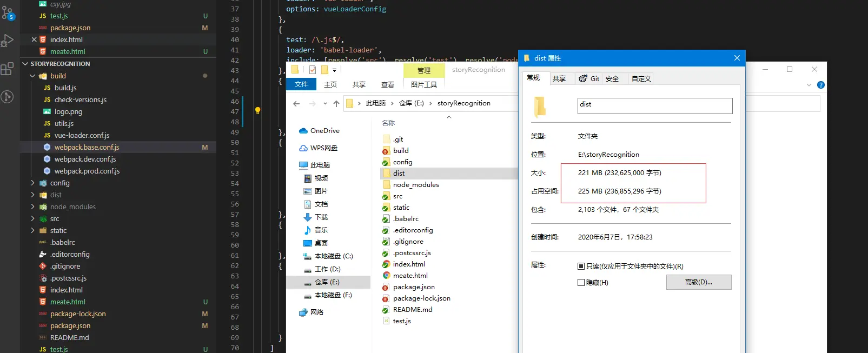Image resolution: width=868 pixels, height=353 pixels.
Task: Click 仓库 (E:) breadcrumb in address bar
Action: 412,103
